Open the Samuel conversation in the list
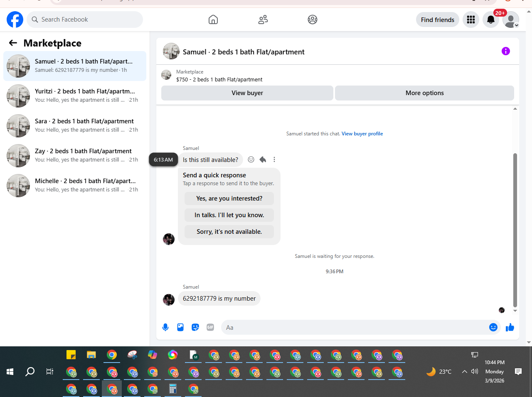Image resolution: width=532 pixels, height=397 pixels. (75, 66)
